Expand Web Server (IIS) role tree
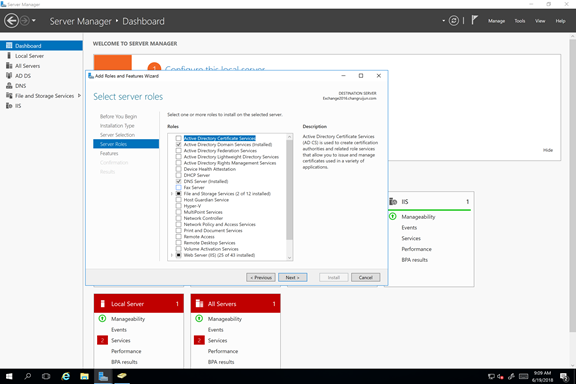The image size is (576, 384). [172, 255]
